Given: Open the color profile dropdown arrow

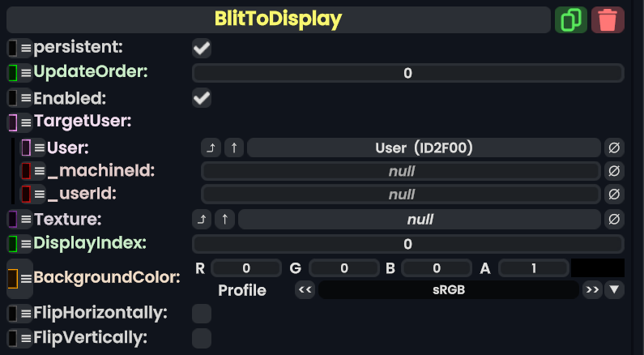Looking at the screenshot, I should [615, 289].
